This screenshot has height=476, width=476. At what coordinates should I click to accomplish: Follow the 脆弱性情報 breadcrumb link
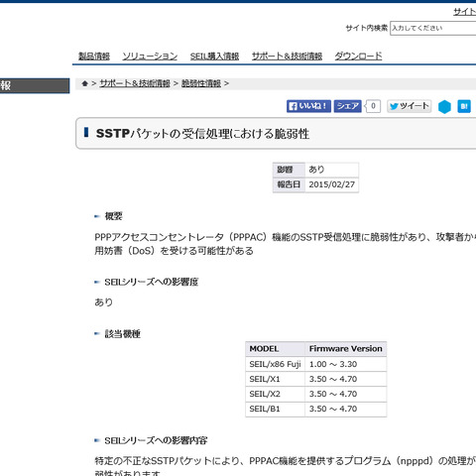pos(201,83)
